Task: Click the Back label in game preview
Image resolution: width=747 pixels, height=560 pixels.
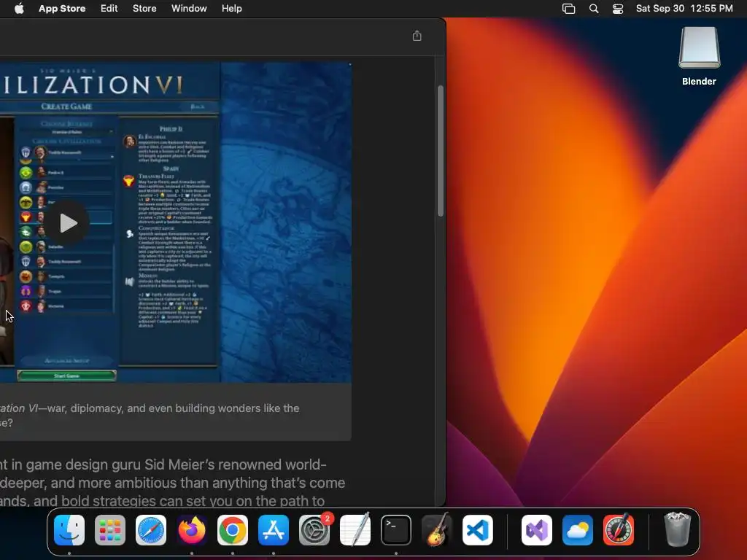Action: click(x=197, y=106)
